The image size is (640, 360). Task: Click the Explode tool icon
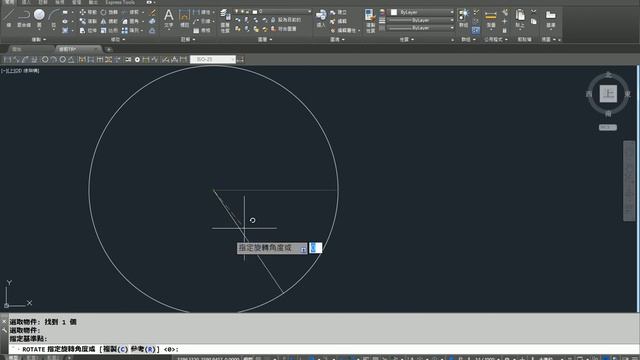tap(152, 21)
